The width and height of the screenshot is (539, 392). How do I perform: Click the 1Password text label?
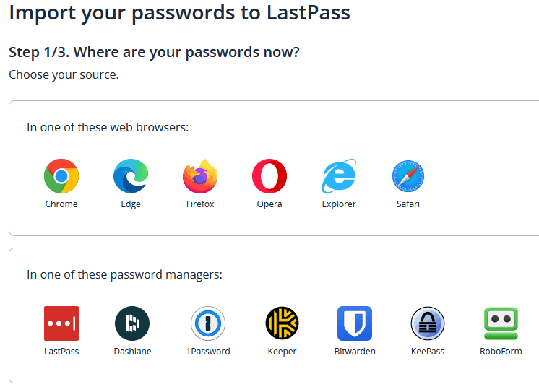coord(208,352)
